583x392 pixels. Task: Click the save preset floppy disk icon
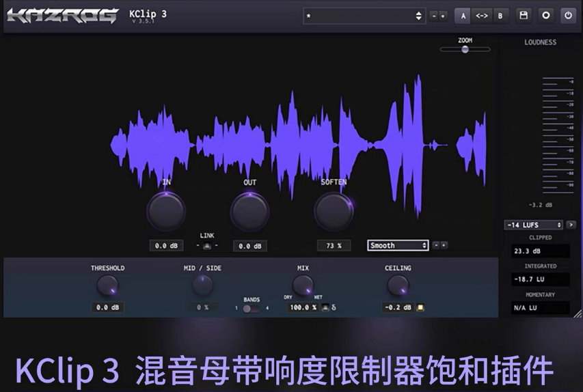click(x=524, y=16)
